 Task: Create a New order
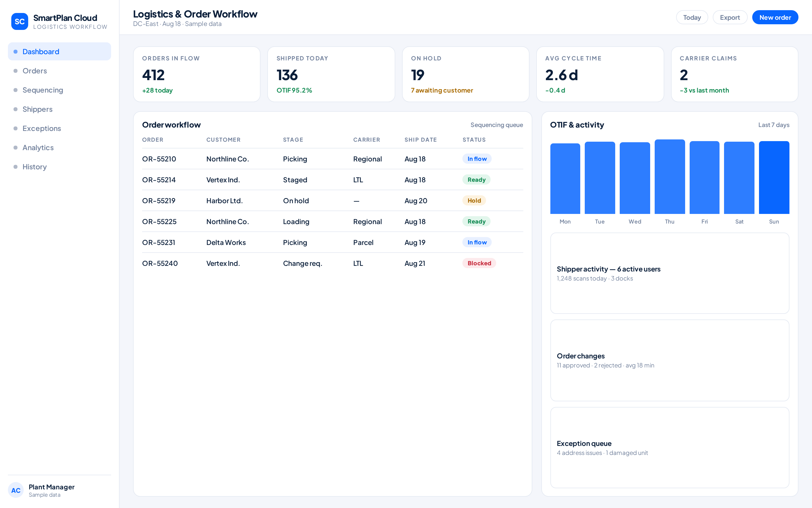pos(775,17)
